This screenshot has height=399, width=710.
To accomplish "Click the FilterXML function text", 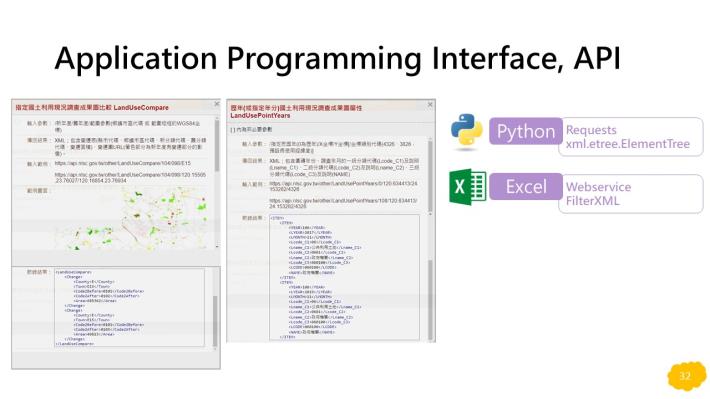I will coord(592,201).
